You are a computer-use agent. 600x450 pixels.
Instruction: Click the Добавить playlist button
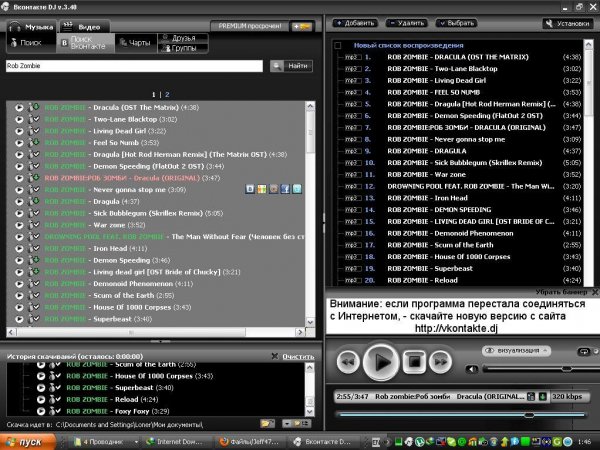(x=355, y=23)
